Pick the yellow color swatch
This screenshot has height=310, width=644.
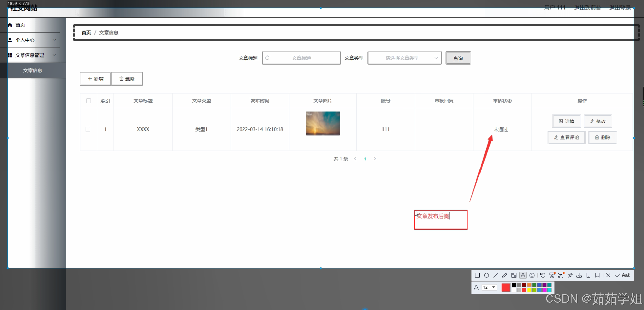coord(529,290)
